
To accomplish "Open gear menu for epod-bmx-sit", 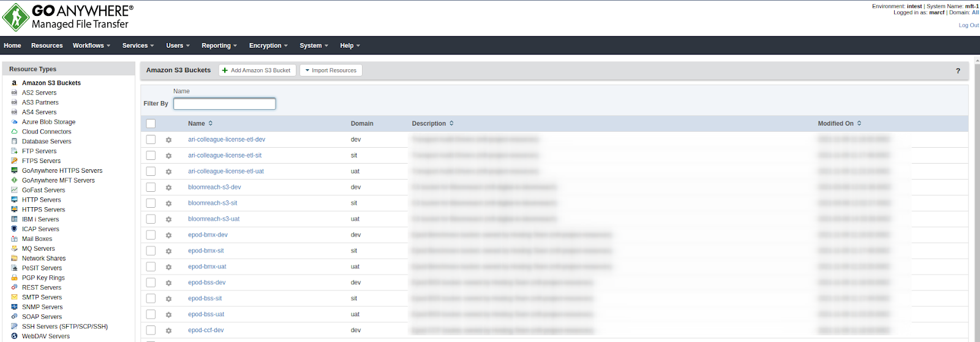I will pos(168,251).
